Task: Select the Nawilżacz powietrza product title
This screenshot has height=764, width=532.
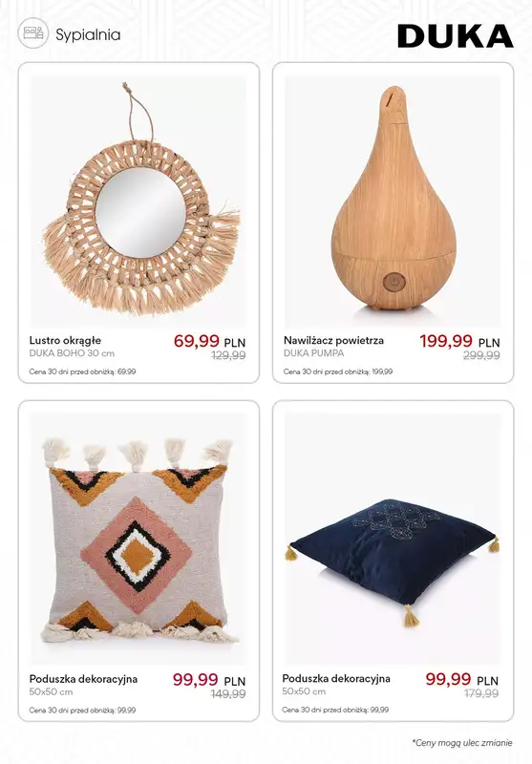Action: point(333,340)
